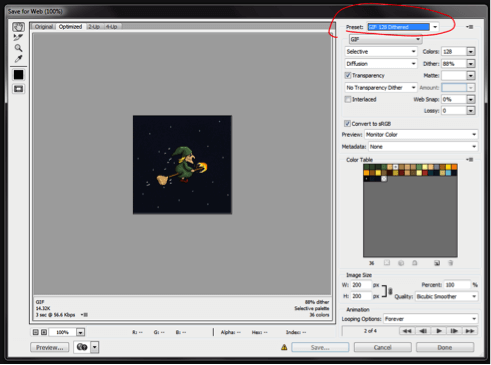The image size is (491, 365).
Task: Click the zoom in plus icon
Action: (x=44, y=332)
